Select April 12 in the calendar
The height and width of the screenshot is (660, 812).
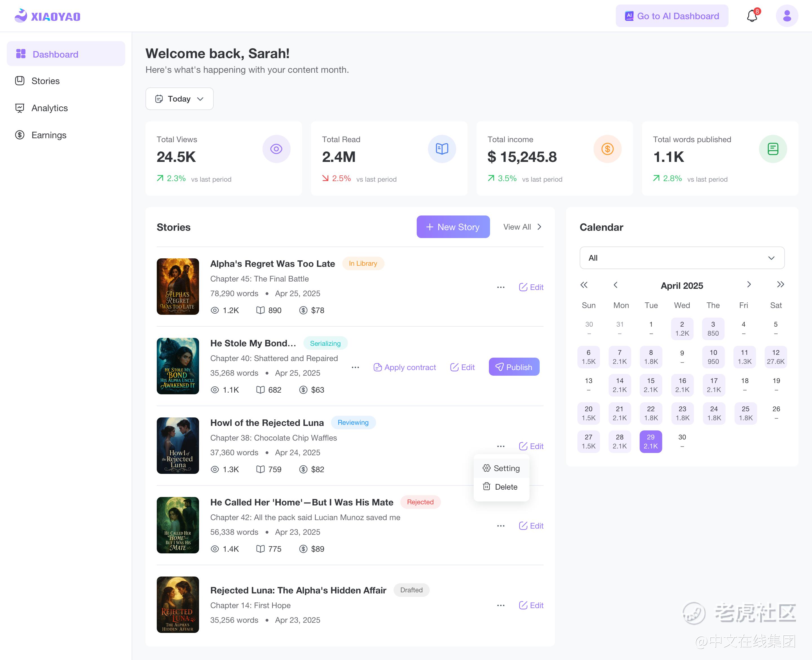776,357
